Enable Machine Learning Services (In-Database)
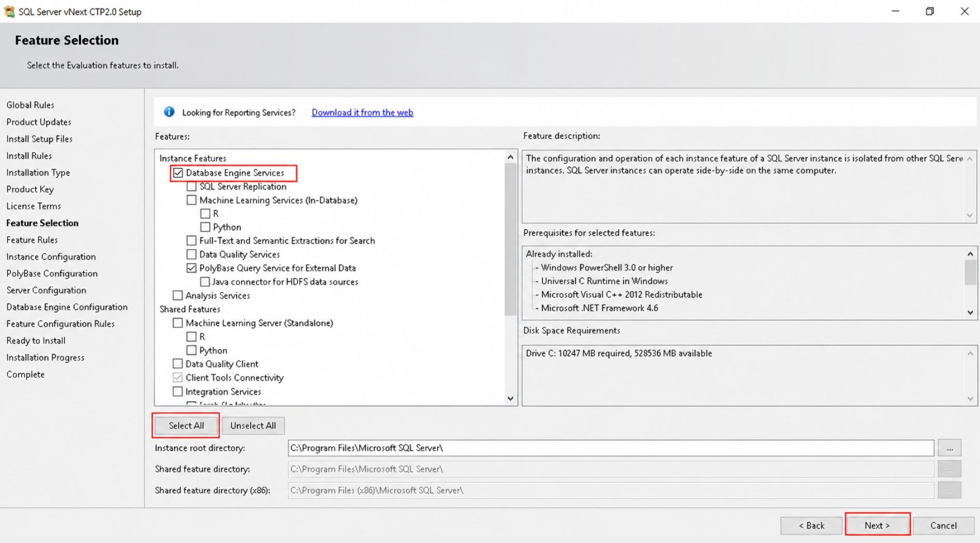The width and height of the screenshot is (980, 543). 192,200
